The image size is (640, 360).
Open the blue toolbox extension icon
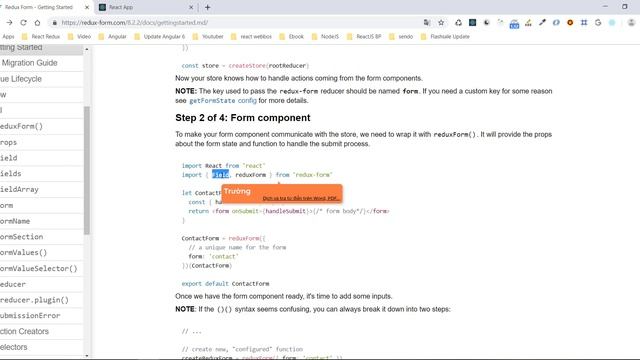pos(514,24)
